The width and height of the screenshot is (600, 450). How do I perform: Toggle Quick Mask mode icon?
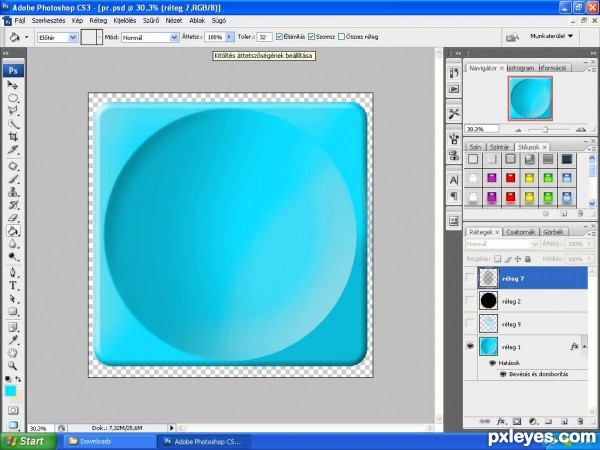coord(13,411)
